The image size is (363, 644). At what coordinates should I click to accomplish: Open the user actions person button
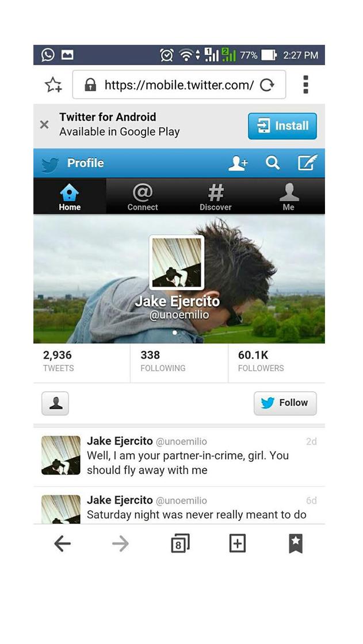[55, 403]
